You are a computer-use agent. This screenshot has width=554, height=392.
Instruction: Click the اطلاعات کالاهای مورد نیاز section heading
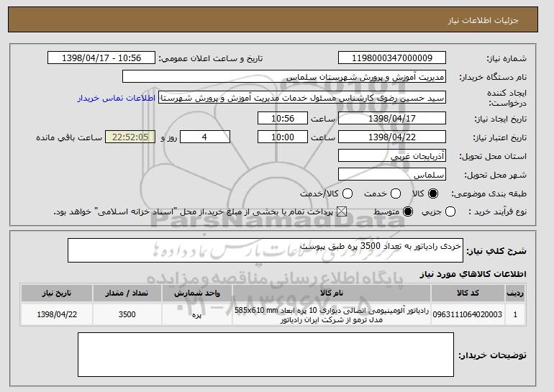[473, 274]
